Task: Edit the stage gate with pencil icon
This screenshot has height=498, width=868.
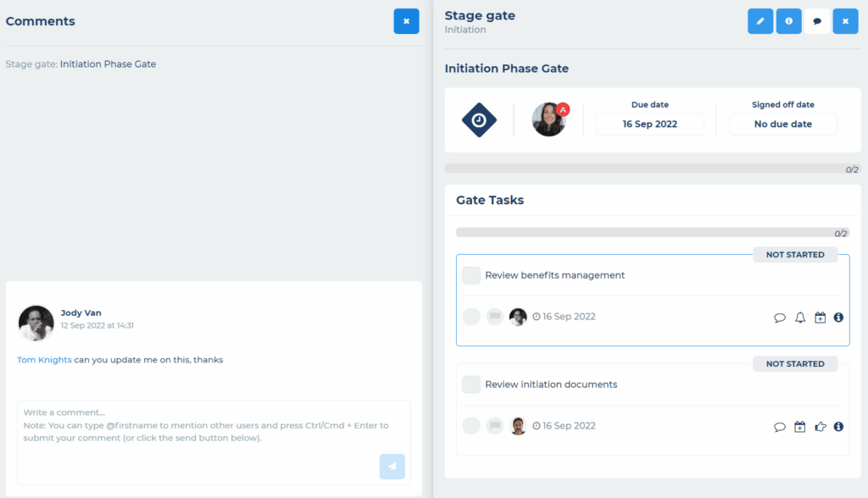Action: (x=760, y=21)
